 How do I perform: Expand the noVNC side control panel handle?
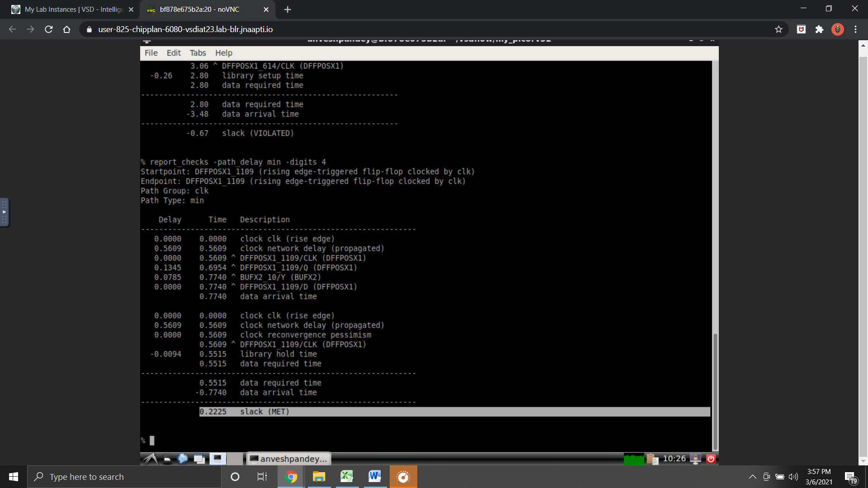coord(4,212)
